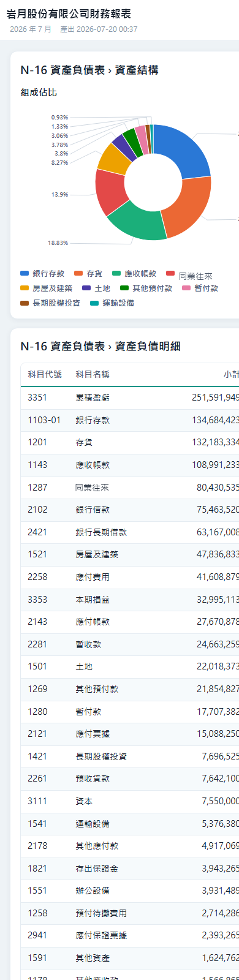Image resolution: width=239 pixels, height=980 pixels.
Task: Click amount 132,183,334
Action: click(x=215, y=442)
